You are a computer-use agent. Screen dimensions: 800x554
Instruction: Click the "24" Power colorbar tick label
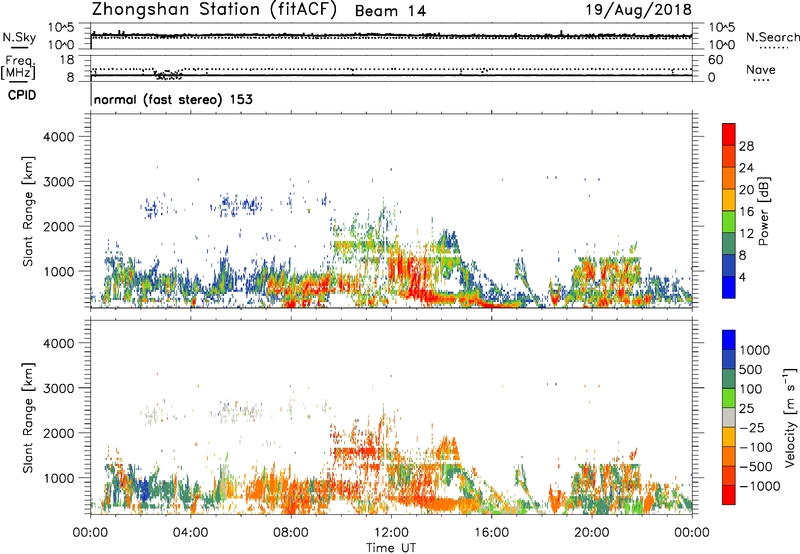[x=746, y=168]
